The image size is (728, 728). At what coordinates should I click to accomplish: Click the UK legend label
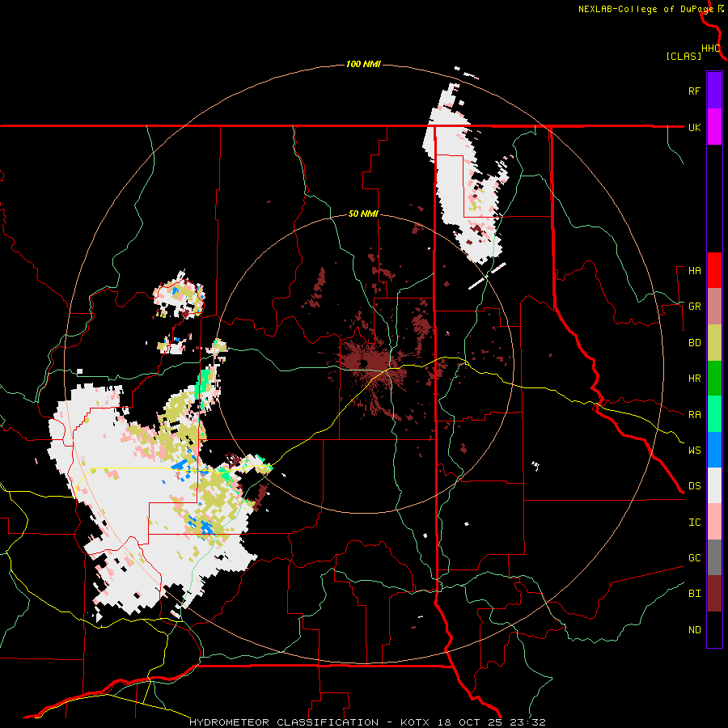[x=694, y=127]
